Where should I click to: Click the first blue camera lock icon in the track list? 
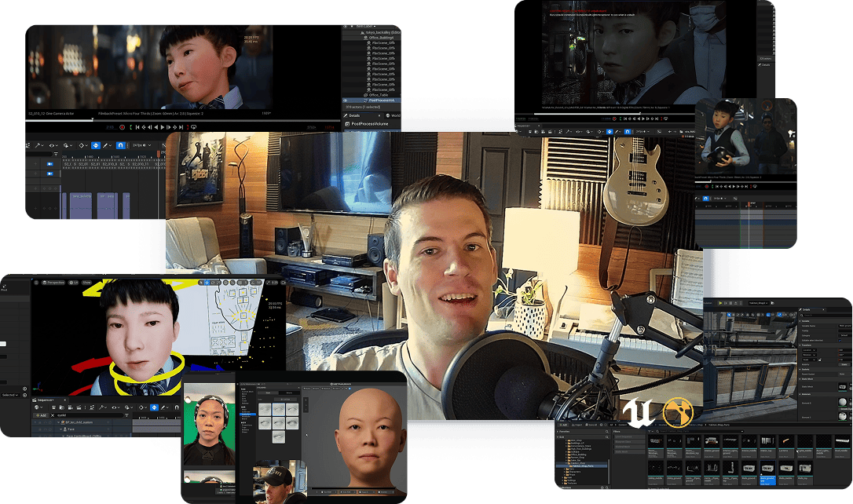[x=50, y=164]
